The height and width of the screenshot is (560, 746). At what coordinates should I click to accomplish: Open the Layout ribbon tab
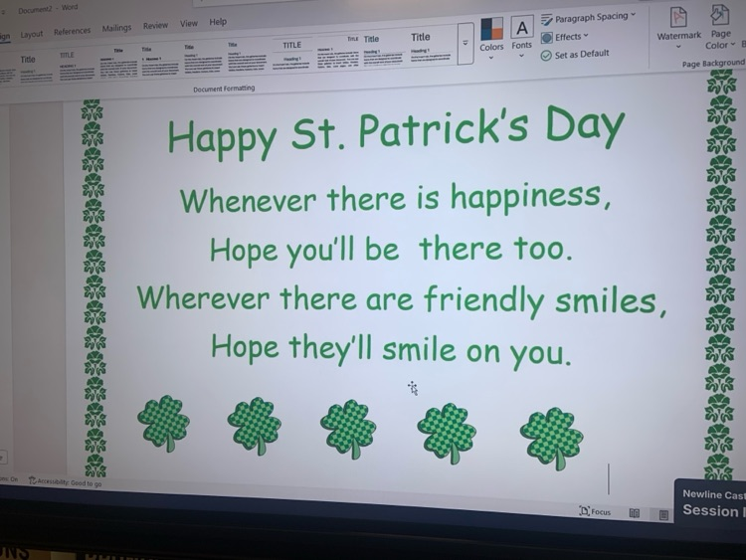[32, 34]
